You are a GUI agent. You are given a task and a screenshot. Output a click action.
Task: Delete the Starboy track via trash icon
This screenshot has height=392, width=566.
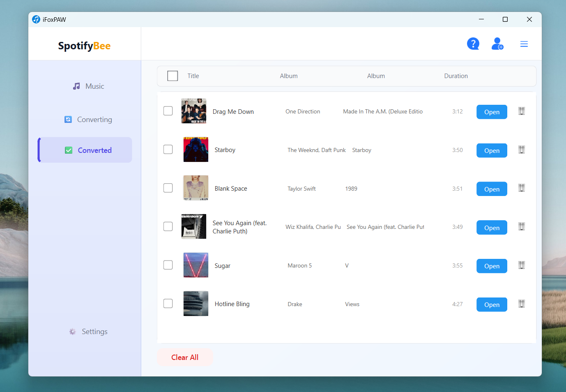tap(522, 150)
